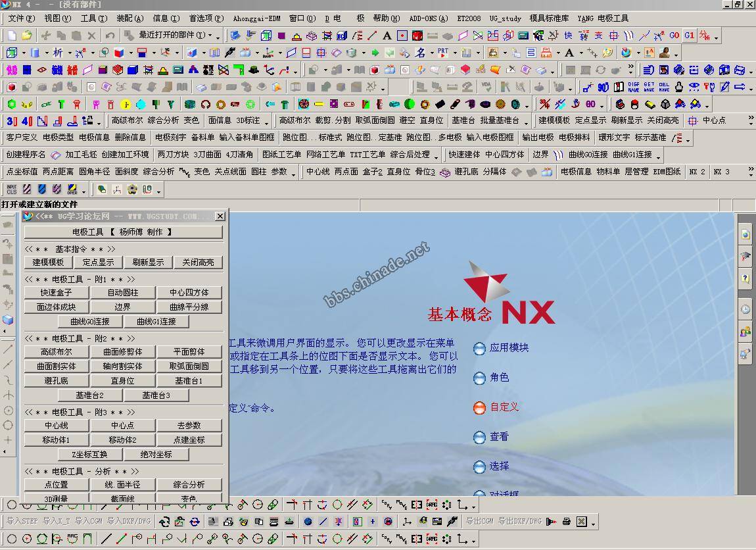
Task: Open the 模具标准库 menu
Action: (549, 18)
